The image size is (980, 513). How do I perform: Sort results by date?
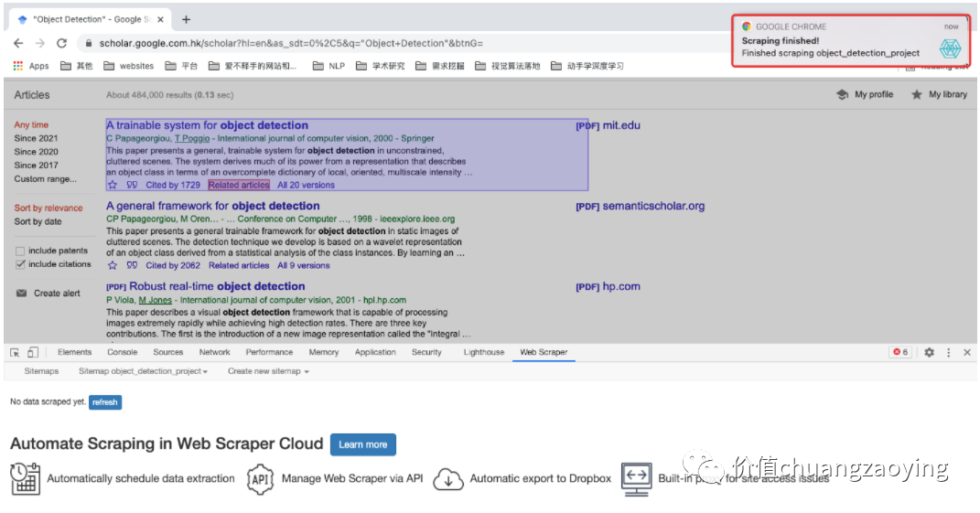38,222
